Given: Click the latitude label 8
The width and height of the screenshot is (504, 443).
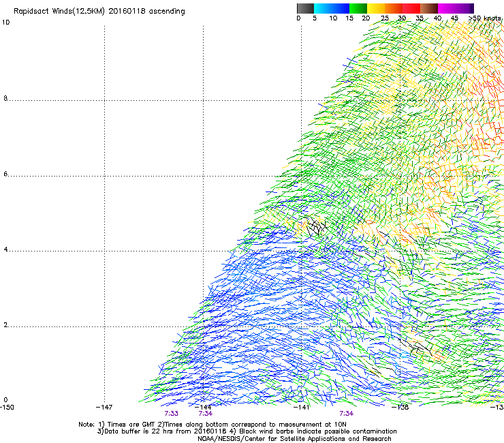Looking at the screenshot, I should (5, 98).
